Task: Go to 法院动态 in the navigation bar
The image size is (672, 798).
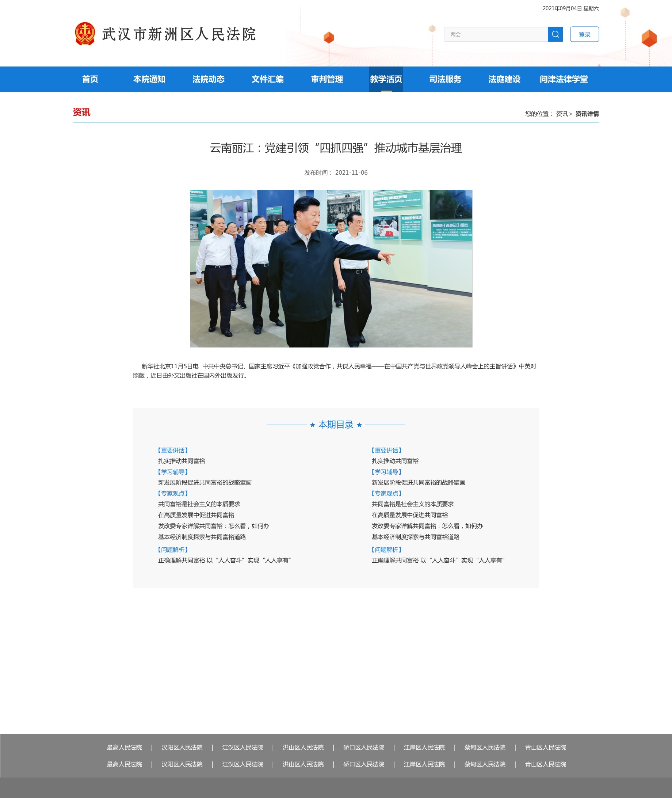Action: [x=209, y=79]
